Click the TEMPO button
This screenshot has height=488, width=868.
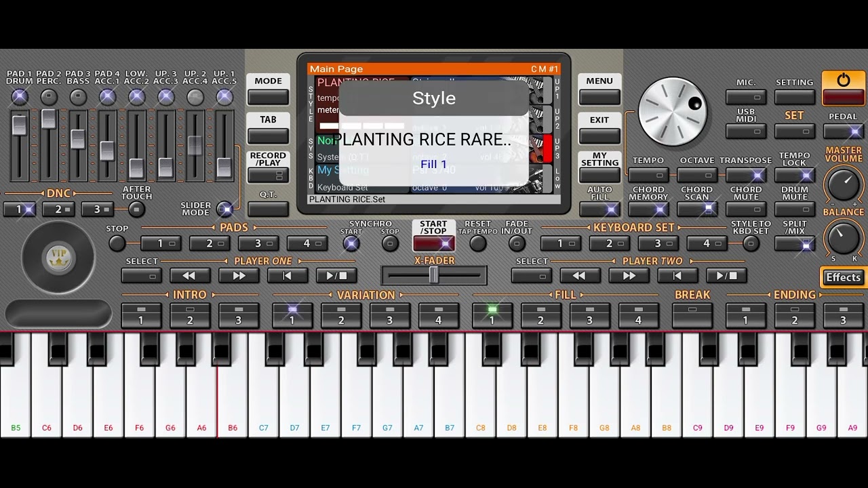pyautogui.click(x=648, y=176)
